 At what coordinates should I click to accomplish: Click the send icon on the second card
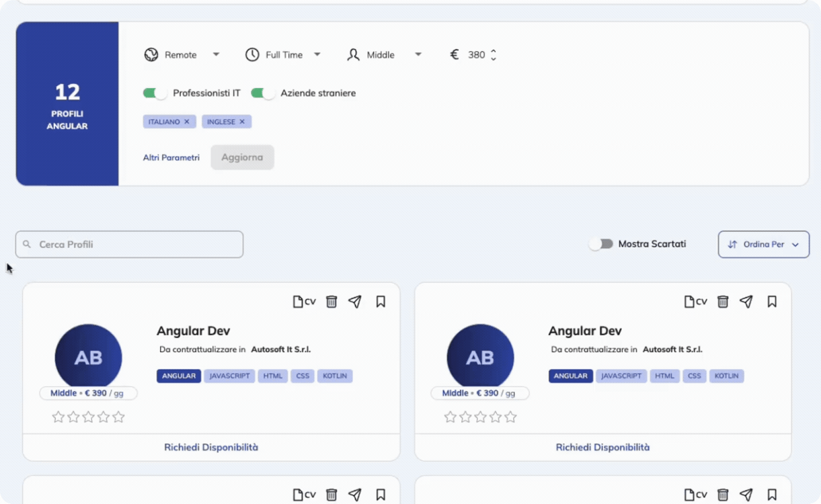coord(746,302)
